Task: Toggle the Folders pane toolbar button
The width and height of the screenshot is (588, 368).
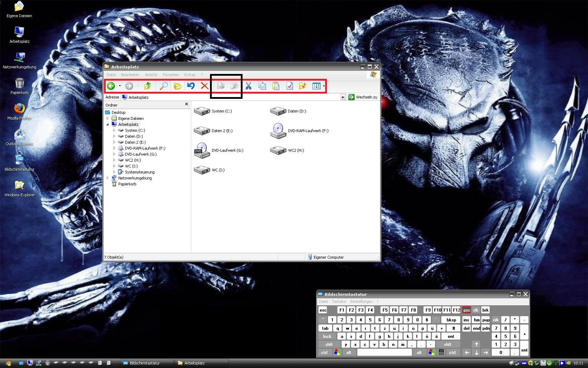Action: (177, 86)
